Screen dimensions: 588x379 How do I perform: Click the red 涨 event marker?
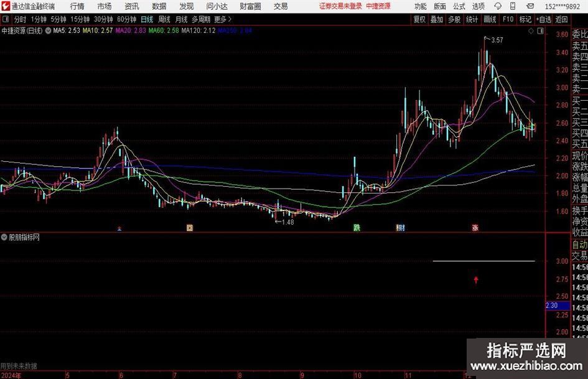click(x=475, y=228)
